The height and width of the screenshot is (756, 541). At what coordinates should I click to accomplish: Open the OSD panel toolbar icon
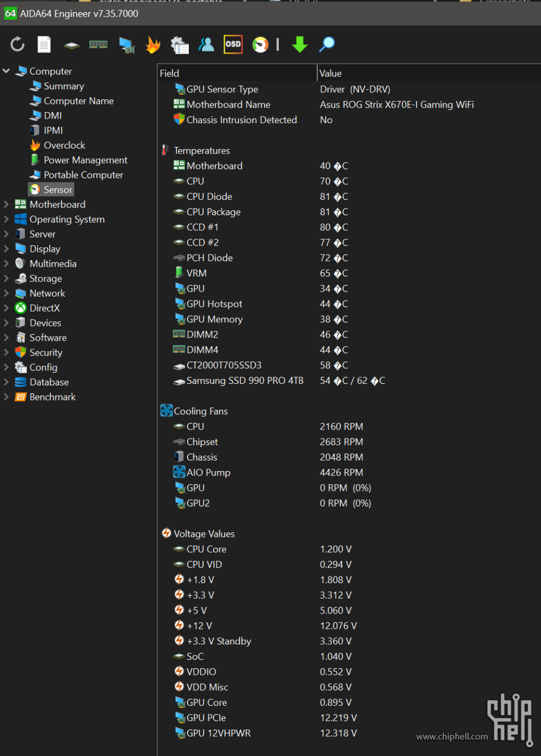point(233,44)
